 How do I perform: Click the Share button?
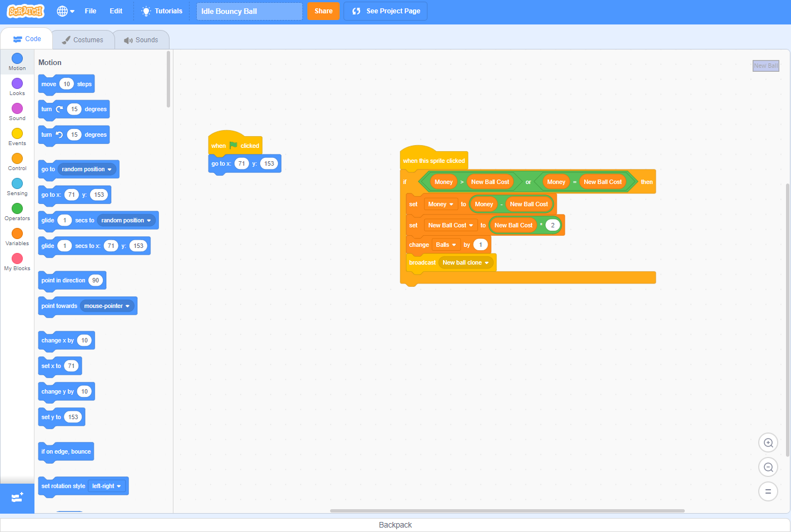(323, 11)
